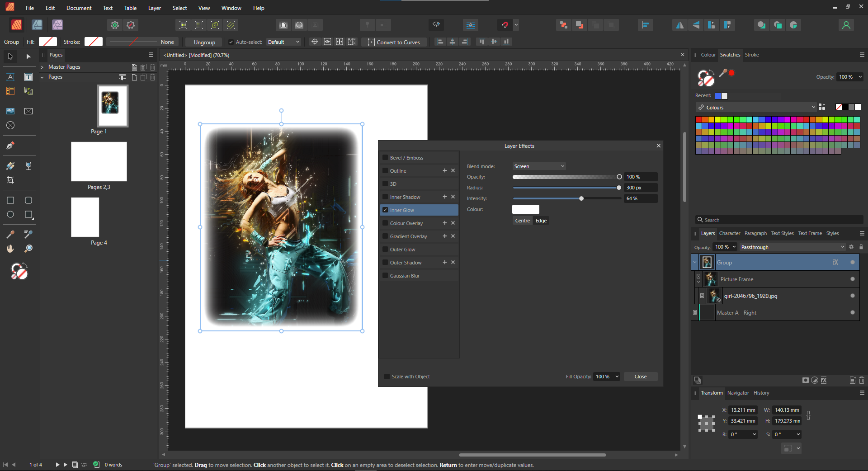Screen dimensions: 868x471
Task: Select the Table tool
Action: pos(10,90)
